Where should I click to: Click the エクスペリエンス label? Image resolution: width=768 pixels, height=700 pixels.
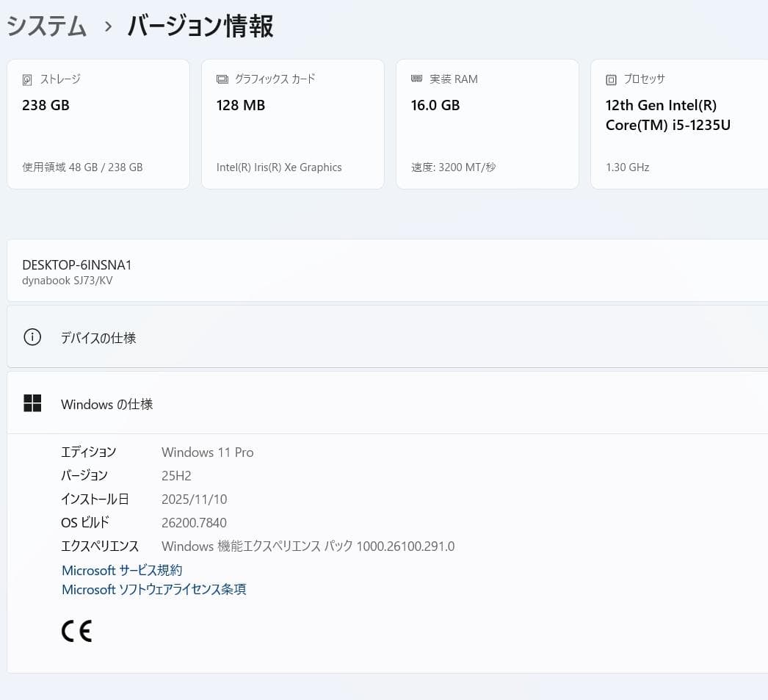tap(100, 546)
